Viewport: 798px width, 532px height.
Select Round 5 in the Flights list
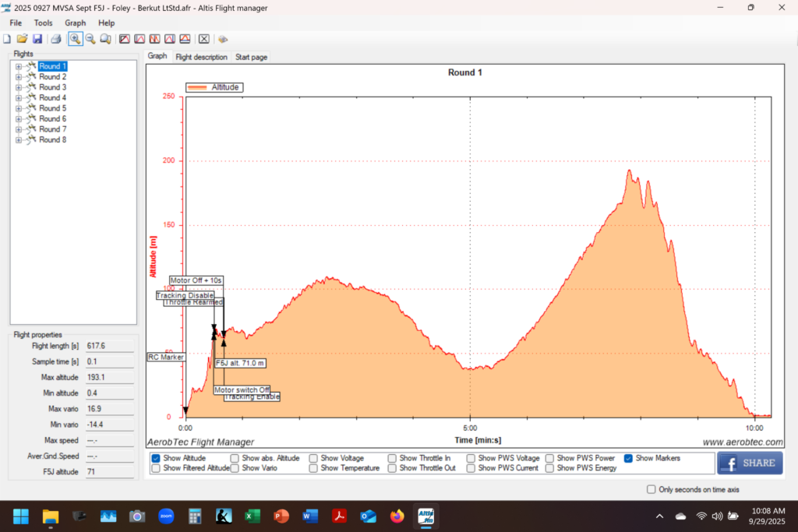52,108
